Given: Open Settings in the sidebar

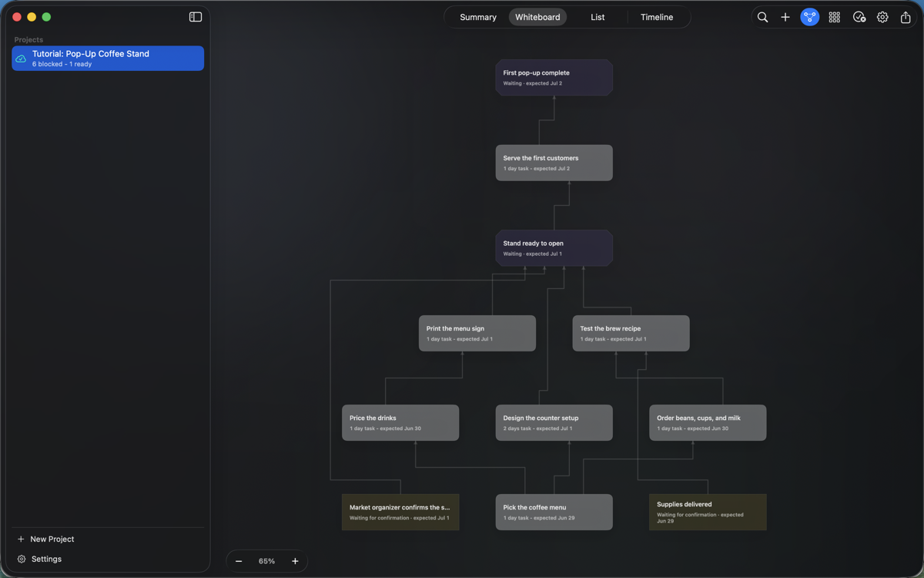Looking at the screenshot, I should pos(39,559).
